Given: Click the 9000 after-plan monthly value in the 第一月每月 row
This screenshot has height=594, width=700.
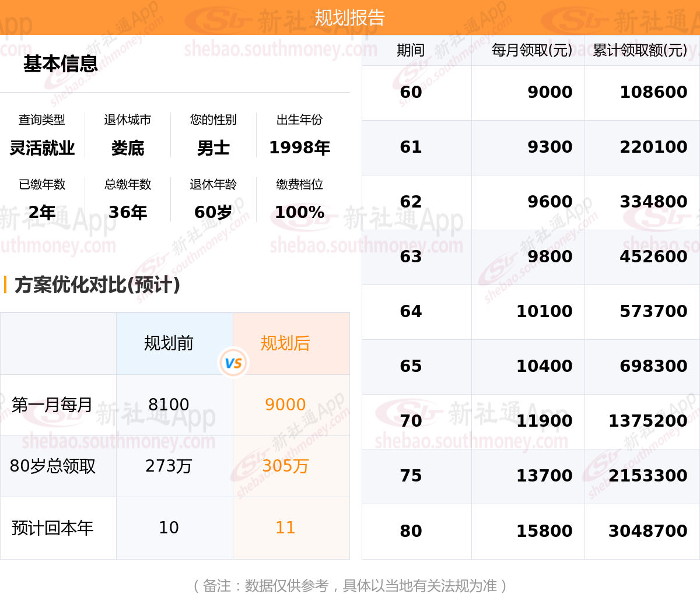Looking at the screenshot, I should pos(285,405).
